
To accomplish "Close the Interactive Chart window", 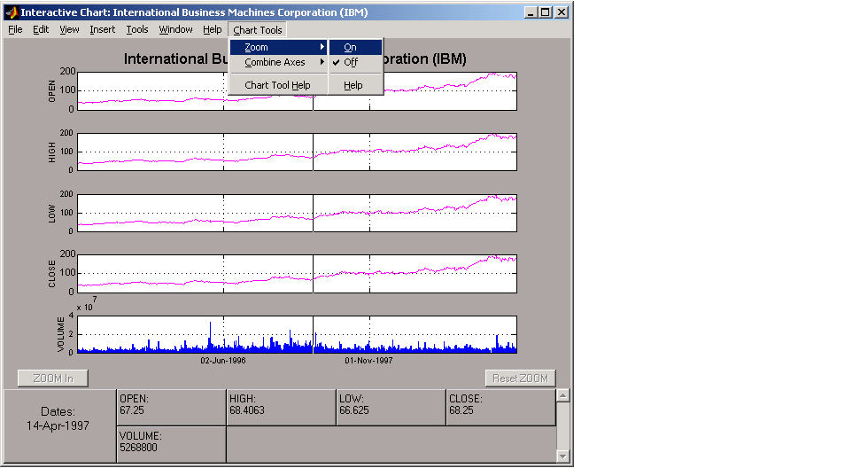I will 562,12.
